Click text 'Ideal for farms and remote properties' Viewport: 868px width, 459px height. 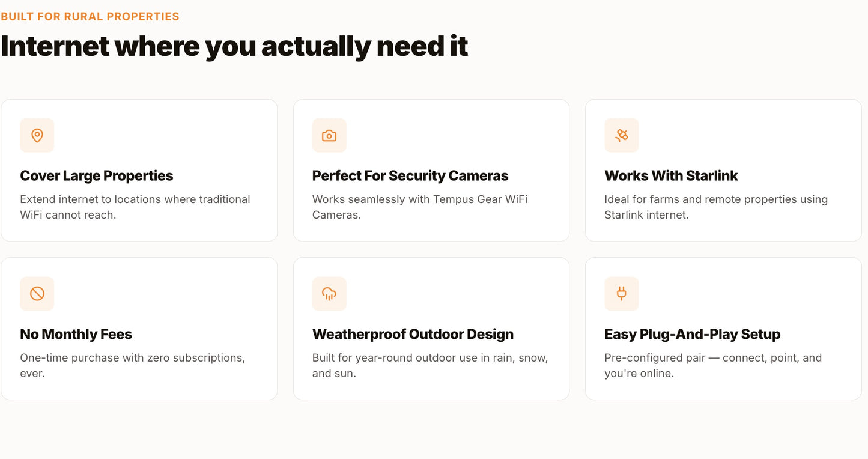point(699,199)
